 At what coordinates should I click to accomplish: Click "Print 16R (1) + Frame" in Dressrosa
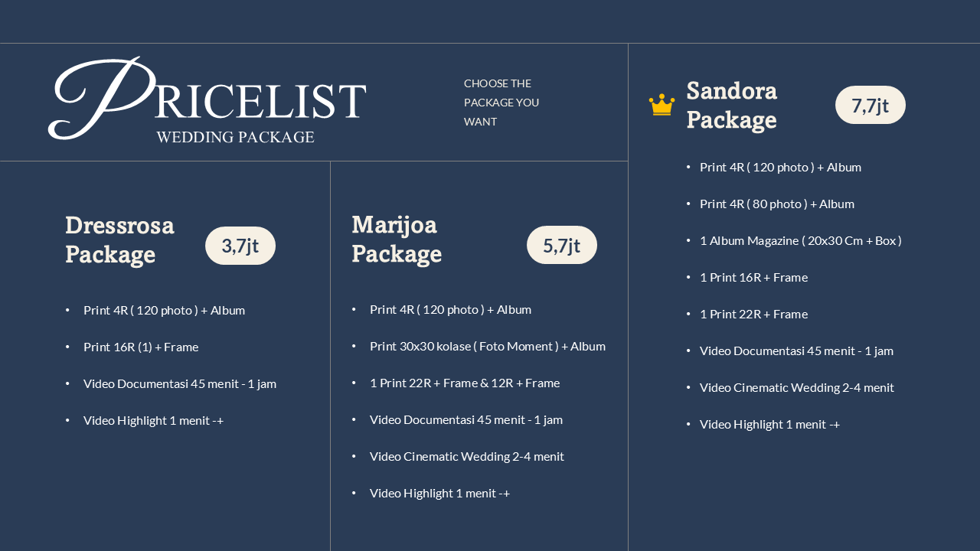coord(141,347)
